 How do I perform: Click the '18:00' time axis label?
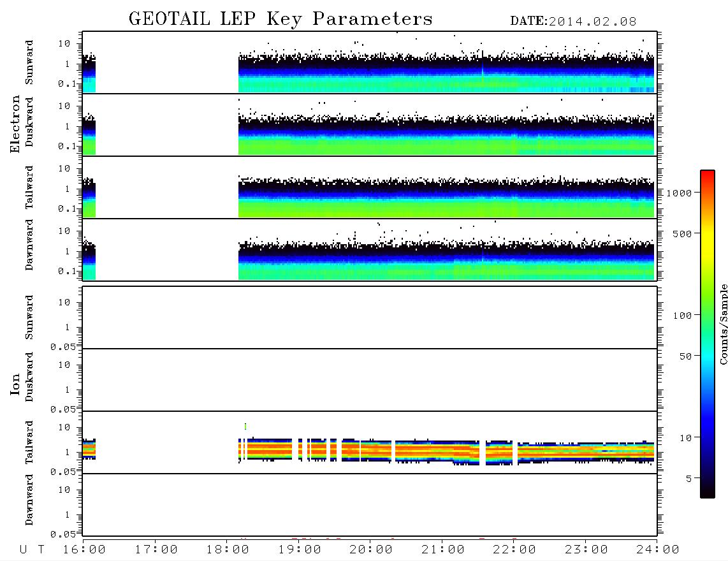[228, 550]
